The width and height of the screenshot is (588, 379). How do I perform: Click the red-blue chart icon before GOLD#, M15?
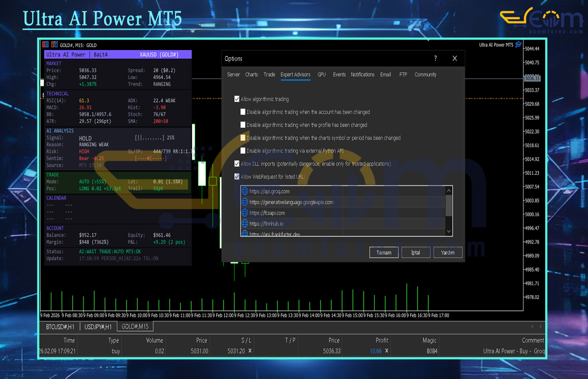point(54,45)
